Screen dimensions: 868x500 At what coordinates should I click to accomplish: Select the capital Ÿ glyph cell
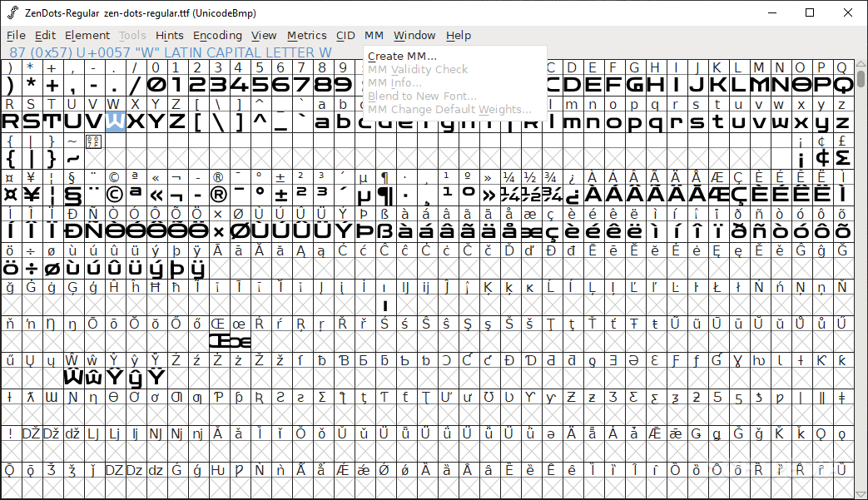pos(156,378)
